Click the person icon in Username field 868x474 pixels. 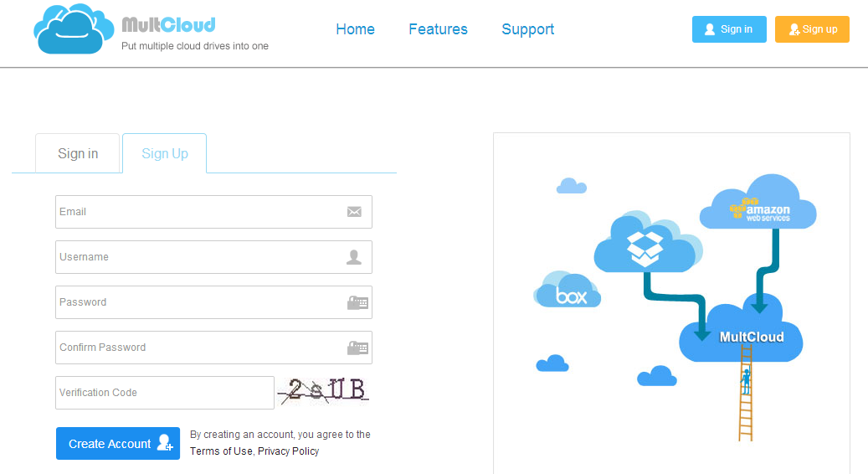(354, 257)
